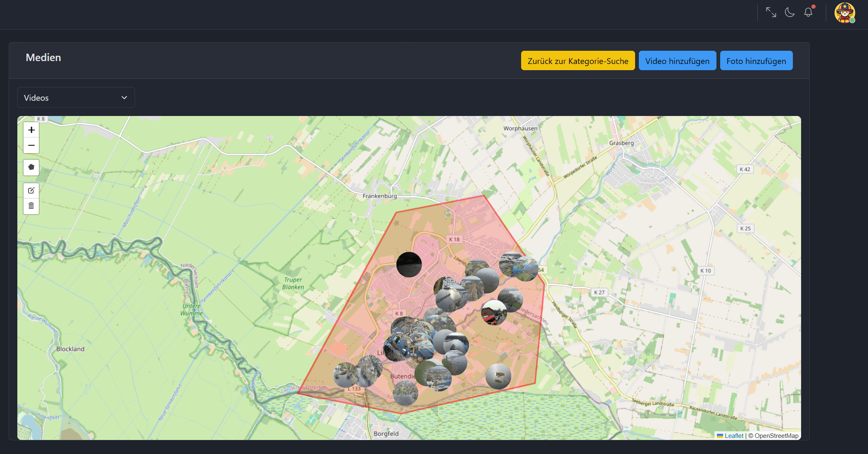Enter fullscreen with the arrows icon
This screenshot has width=868, height=454.
[x=771, y=12]
